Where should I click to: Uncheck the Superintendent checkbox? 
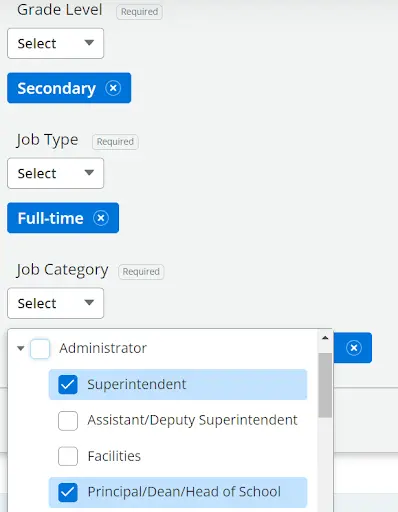pos(68,385)
